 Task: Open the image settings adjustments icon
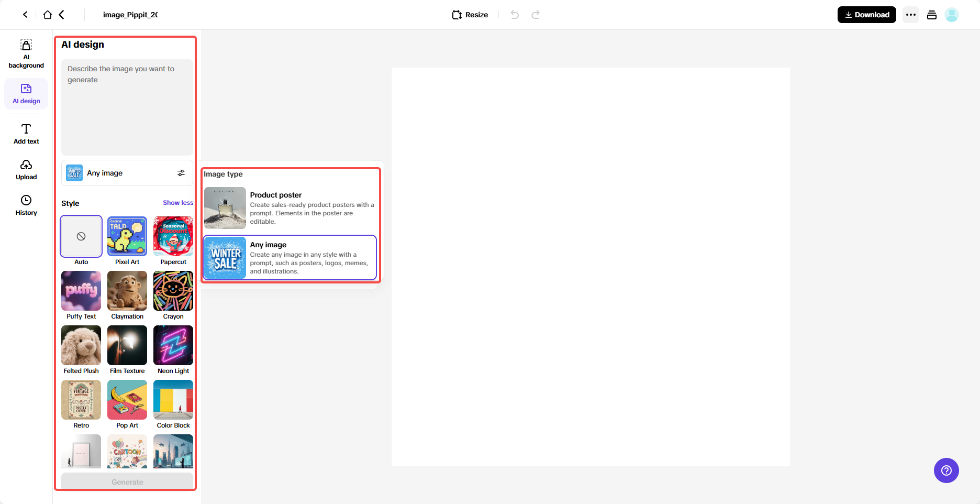(x=181, y=172)
